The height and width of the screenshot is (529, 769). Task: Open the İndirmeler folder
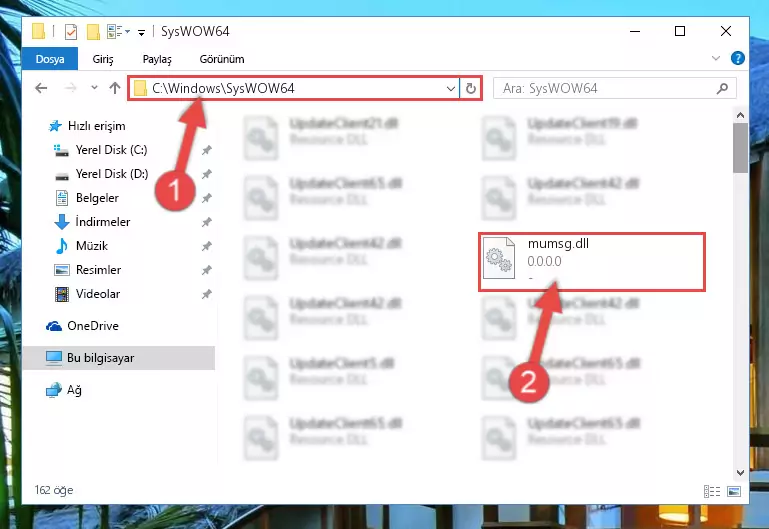103,222
